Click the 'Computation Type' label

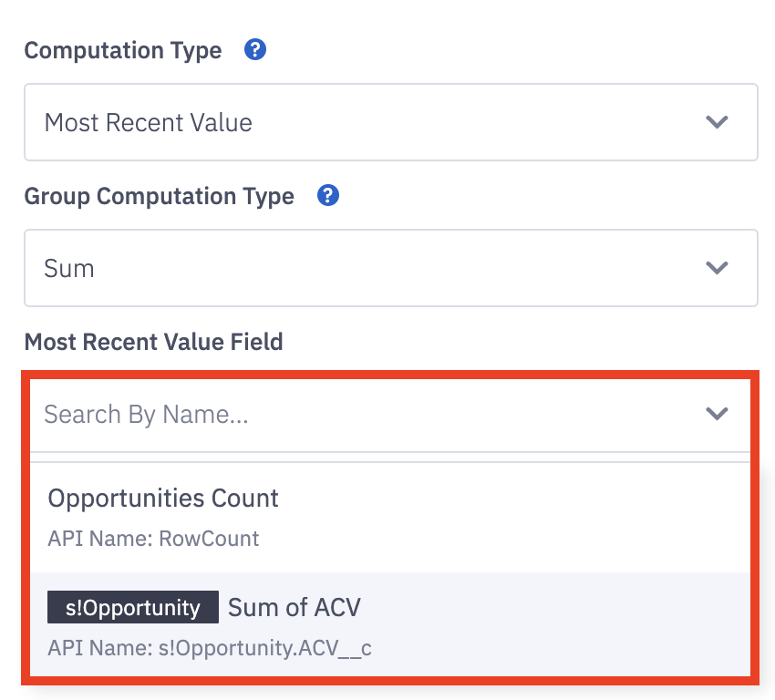(123, 50)
